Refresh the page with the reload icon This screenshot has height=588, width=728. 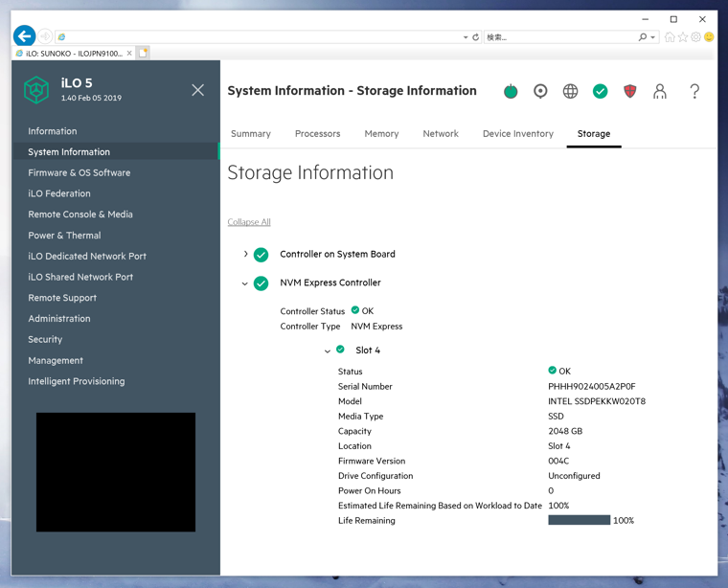(475, 37)
